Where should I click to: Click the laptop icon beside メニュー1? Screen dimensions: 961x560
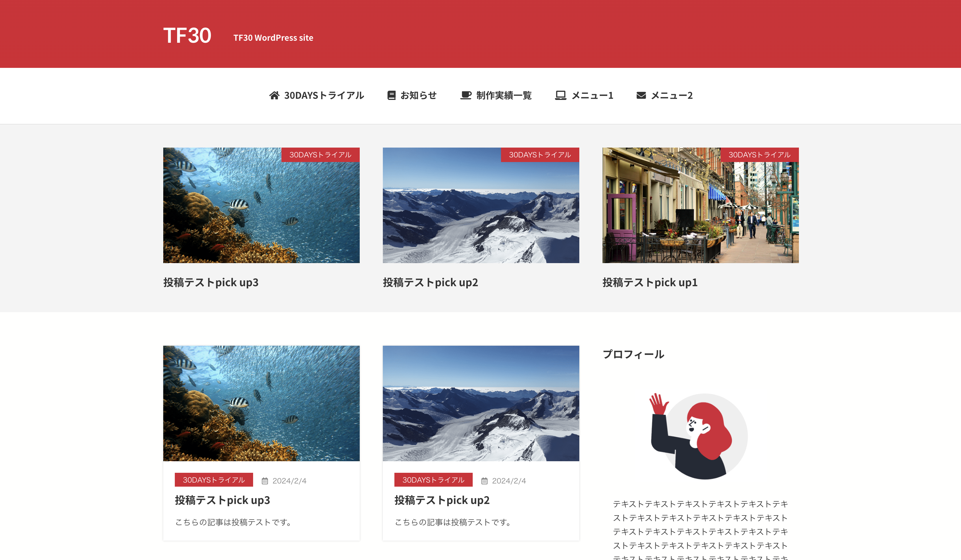pyautogui.click(x=560, y=95)
